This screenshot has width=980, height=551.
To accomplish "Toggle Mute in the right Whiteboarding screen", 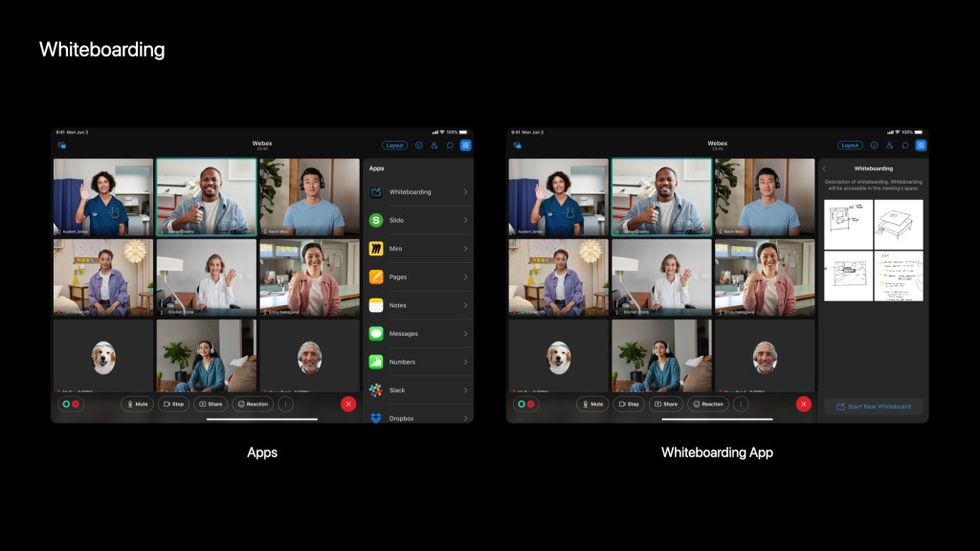I will (592, 405).
